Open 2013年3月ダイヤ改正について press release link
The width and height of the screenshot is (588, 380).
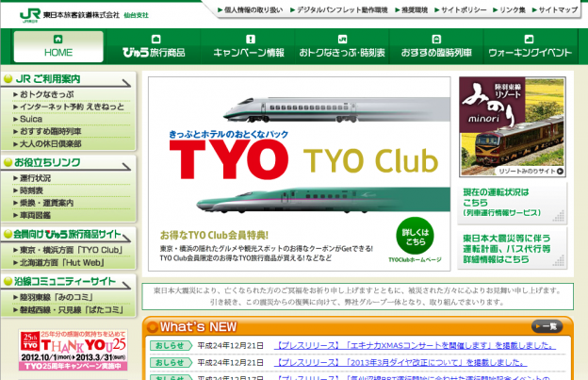coord(400,363)
